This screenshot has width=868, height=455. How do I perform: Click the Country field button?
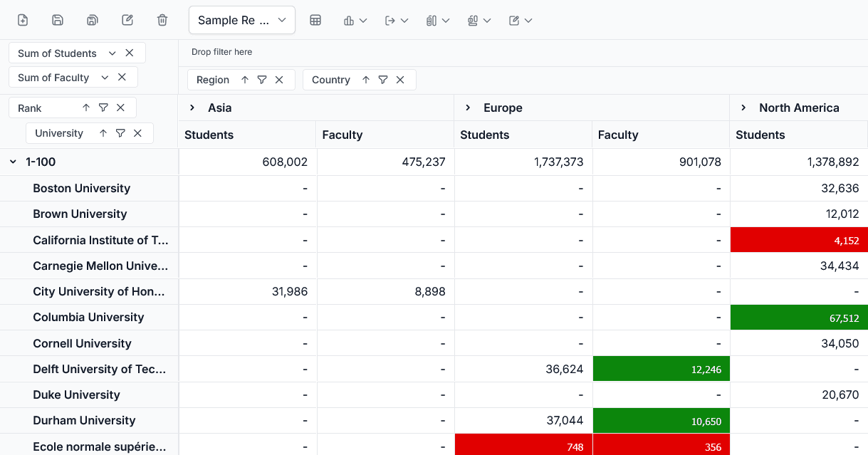click(x=359, y=80)
